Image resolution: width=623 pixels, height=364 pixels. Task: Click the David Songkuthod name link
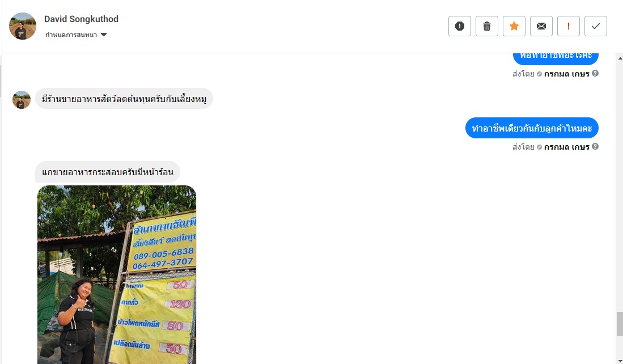coord(81,19)
